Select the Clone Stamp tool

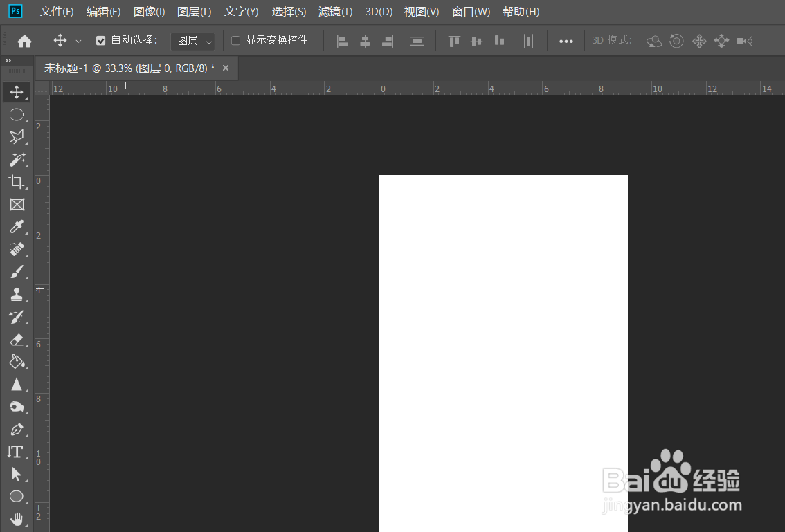pyautogui.click(x=17, y=294)
